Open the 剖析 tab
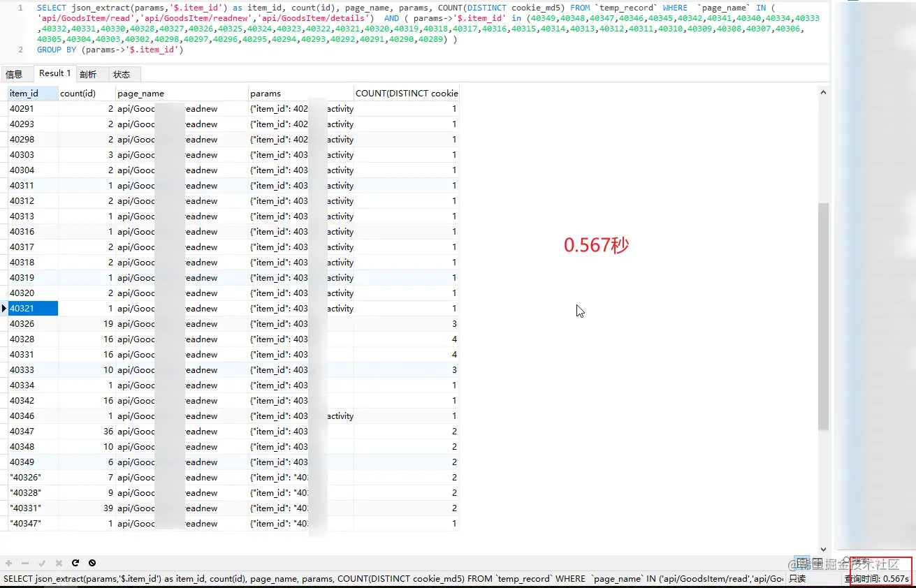The height and width of the screenshot is (588, 916). click(88, 73)
